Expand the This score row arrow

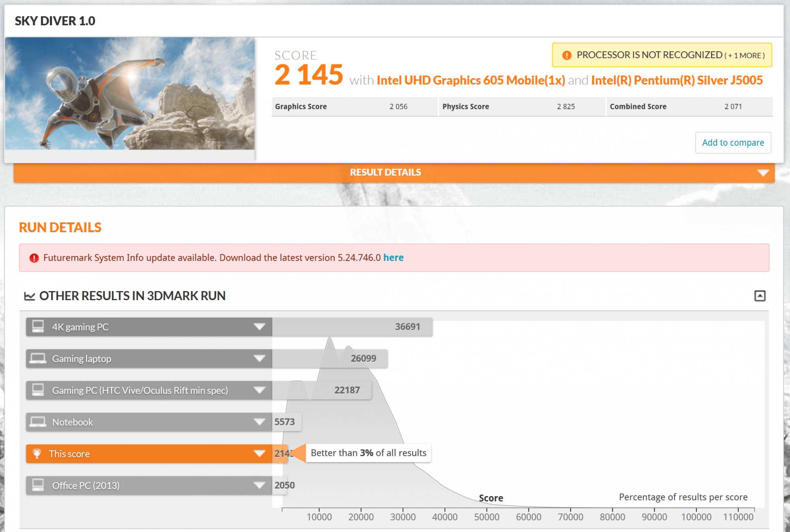pyautogui.click(x=260, y=453)
